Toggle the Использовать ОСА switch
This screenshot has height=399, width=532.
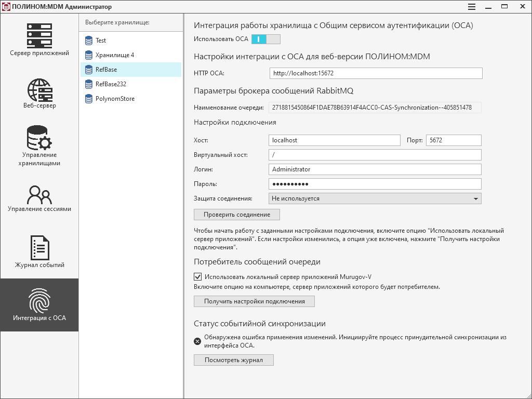point(265,39)
